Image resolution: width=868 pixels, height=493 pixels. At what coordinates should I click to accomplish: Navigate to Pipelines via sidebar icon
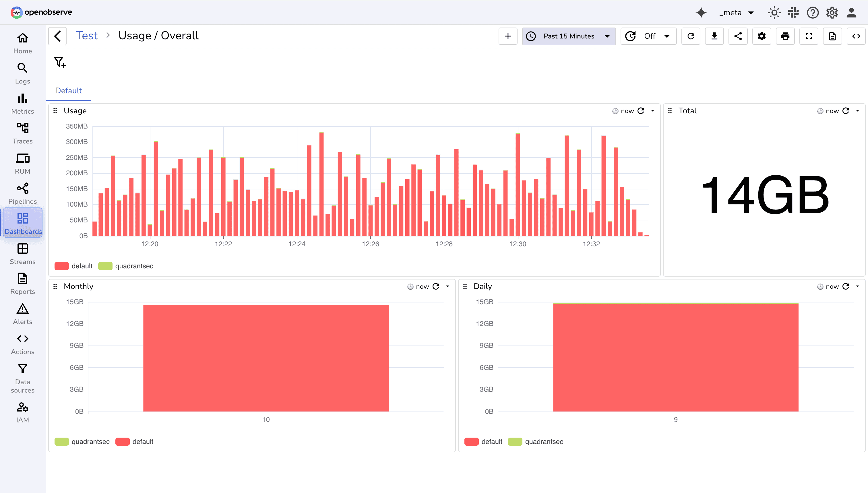(x=22, y=193)
